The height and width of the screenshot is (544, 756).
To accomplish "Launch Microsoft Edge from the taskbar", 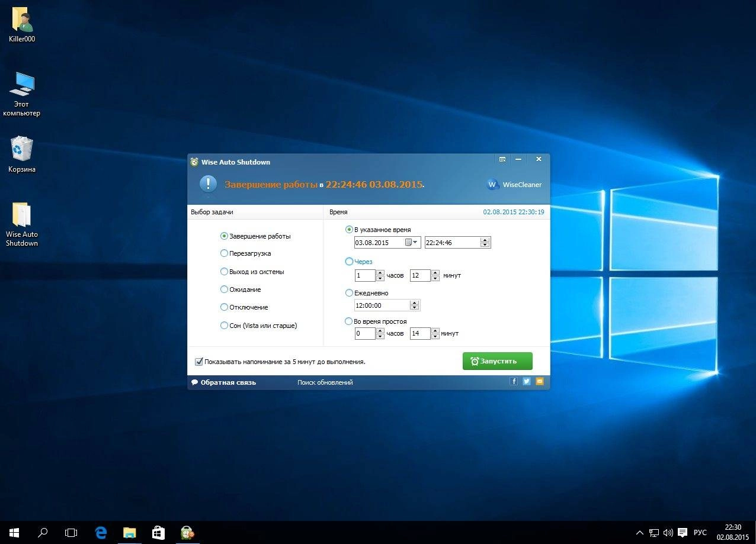I will coord(101,532).
